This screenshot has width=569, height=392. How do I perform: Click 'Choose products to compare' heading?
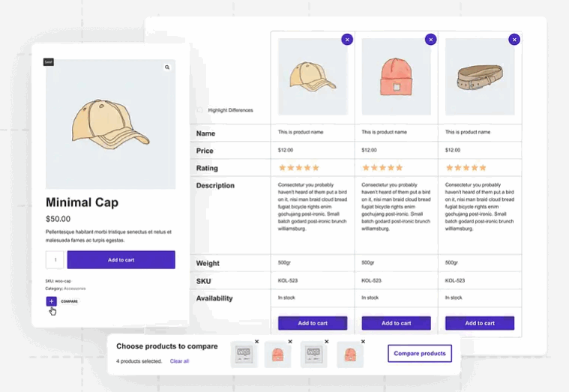coord(167,346)
